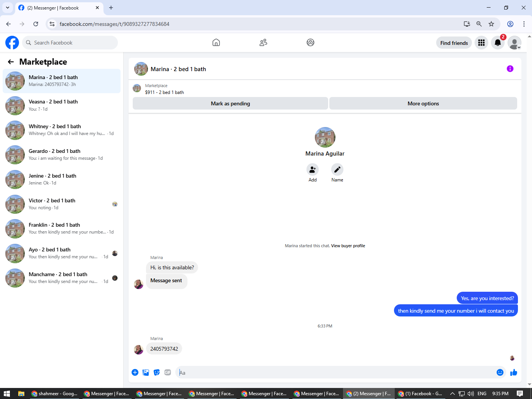Close the Messenger browser tab
The width and height of the screenshot is (532, 399).
[97, 8]
